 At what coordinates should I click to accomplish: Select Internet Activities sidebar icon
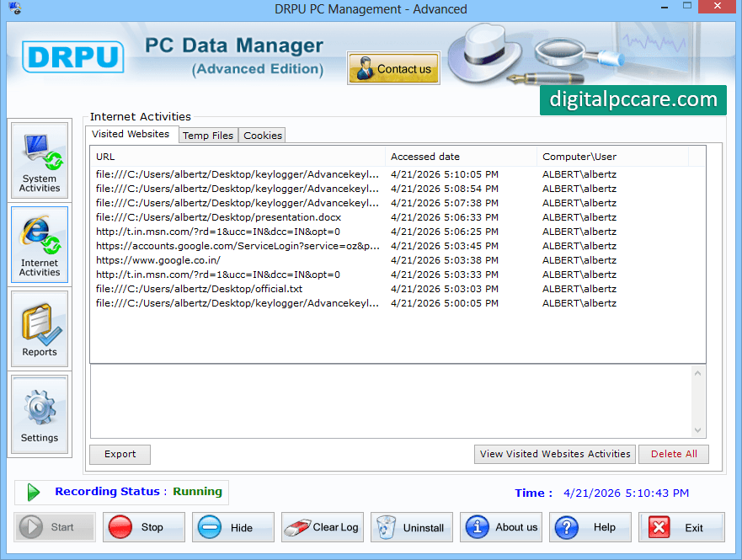point(40,244)
